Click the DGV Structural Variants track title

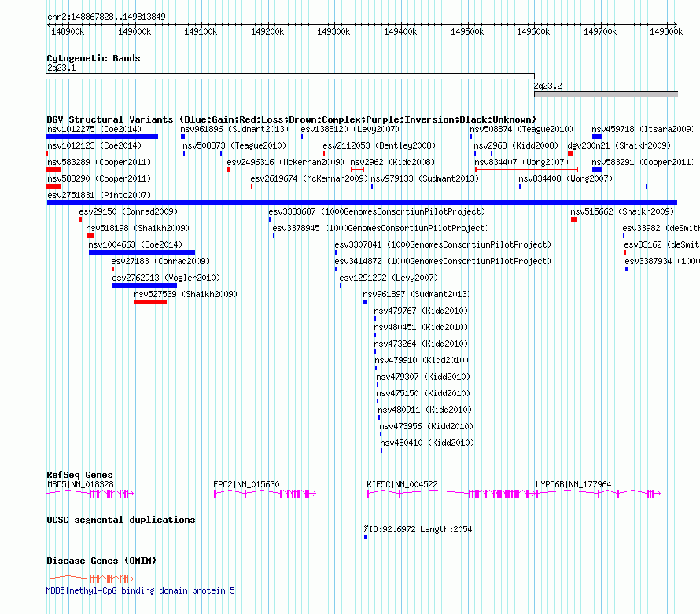click(x=291, y=119)
